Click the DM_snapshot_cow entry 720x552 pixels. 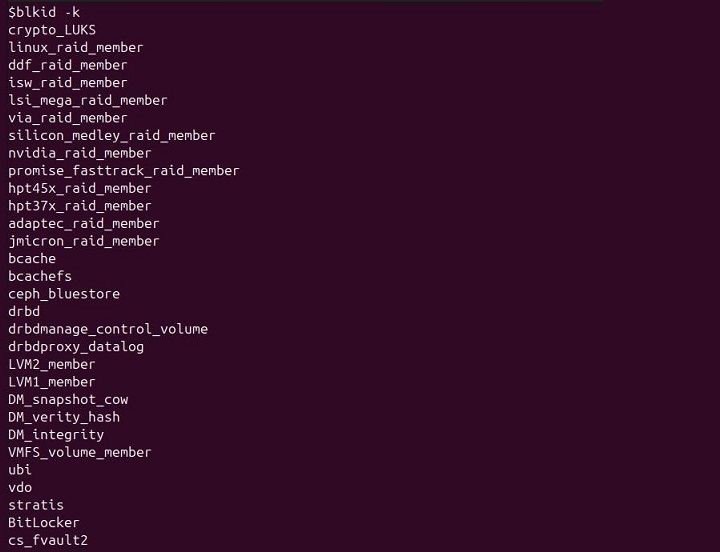(68, 399)
